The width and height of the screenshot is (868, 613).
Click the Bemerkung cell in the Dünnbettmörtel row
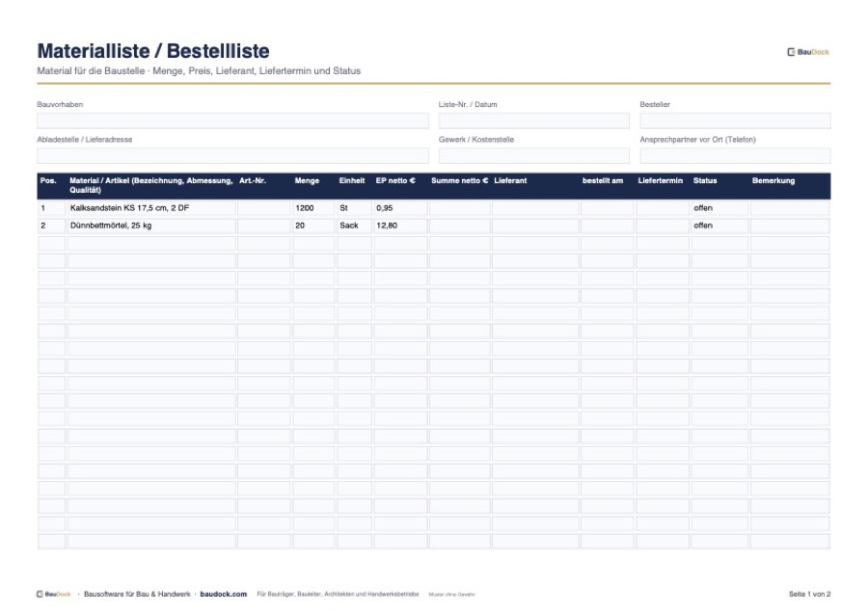click(x=790, y=226)
